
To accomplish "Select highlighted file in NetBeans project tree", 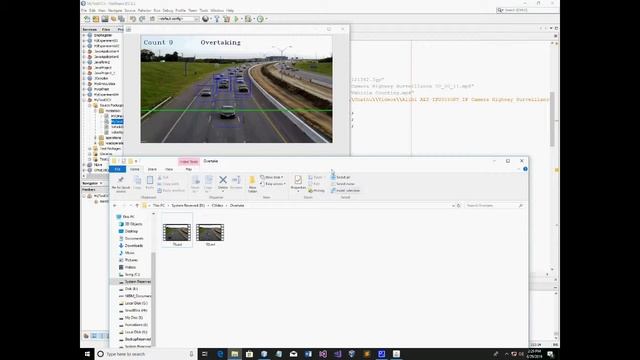I will pos(117,122).
